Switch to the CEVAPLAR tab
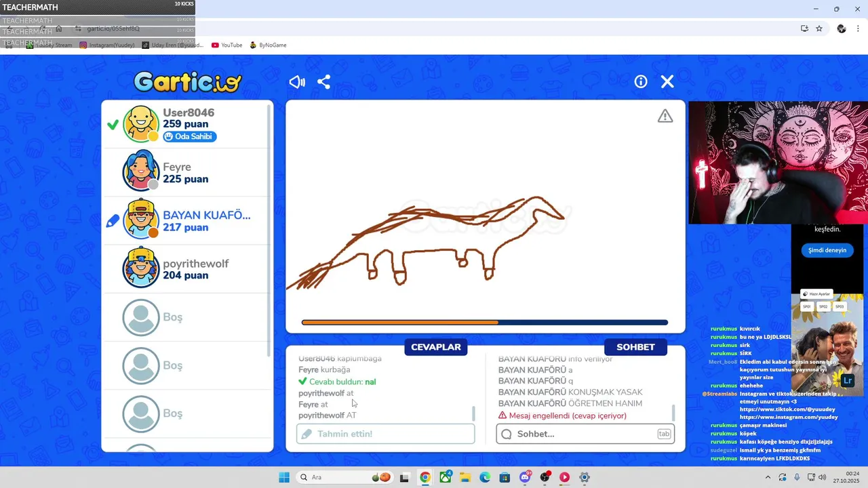 [x=436, y=347]
